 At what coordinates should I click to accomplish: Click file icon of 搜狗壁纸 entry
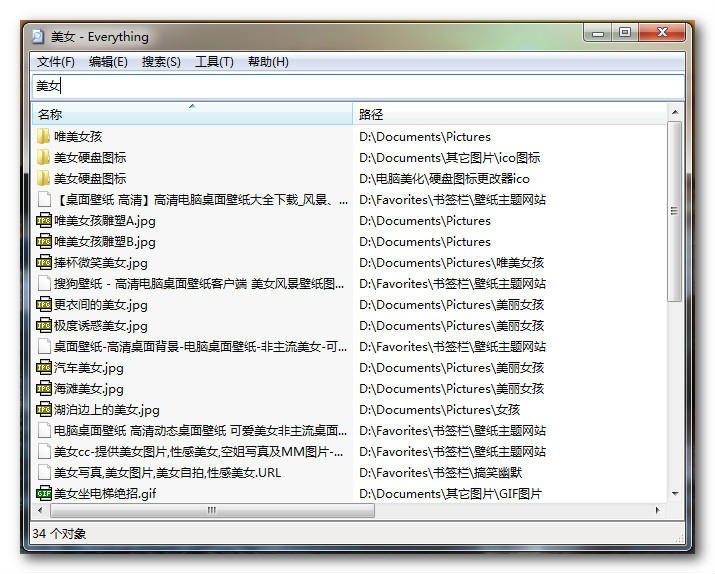(x=44, y=283)
